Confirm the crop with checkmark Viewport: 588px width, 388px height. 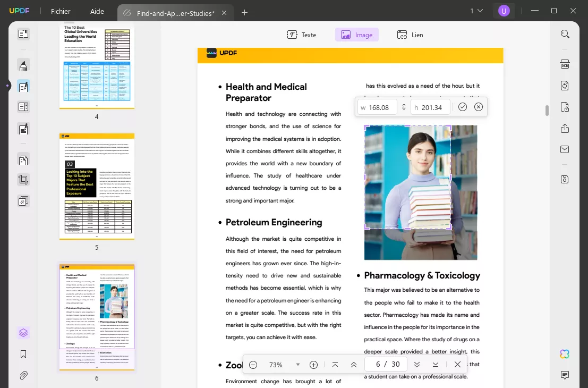[462, 107]
